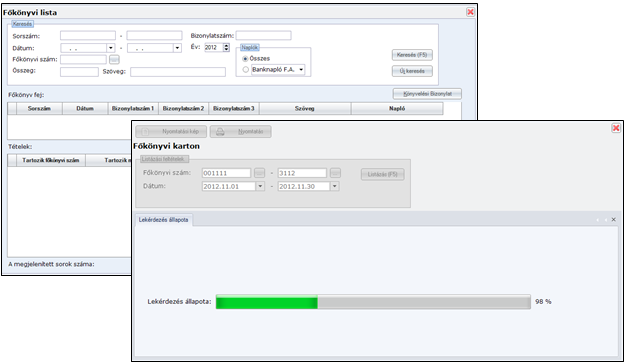The width and height of the screenshot is (626, 364).
Task: Click the Tartozik főkönyvi szám column header
Action: [51, 160]
